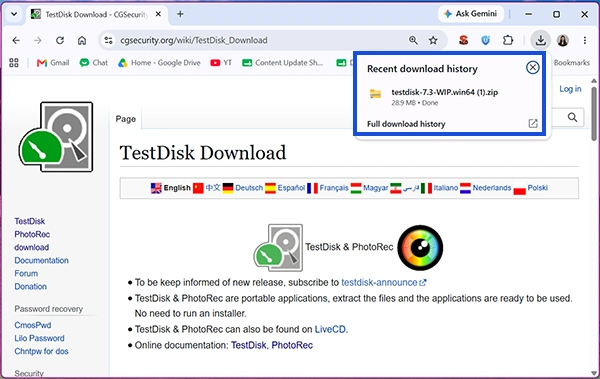The width and height of the screenshot is (600, 379).
Task: Reload the current page
Action: pyautogui.click(x=60, y=40)
